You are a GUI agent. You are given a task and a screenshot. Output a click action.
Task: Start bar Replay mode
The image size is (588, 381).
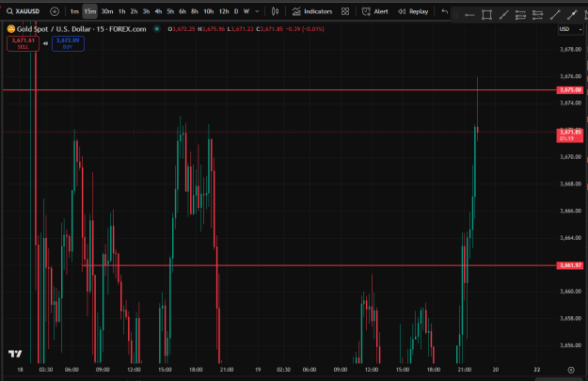[x=413, y=11]
